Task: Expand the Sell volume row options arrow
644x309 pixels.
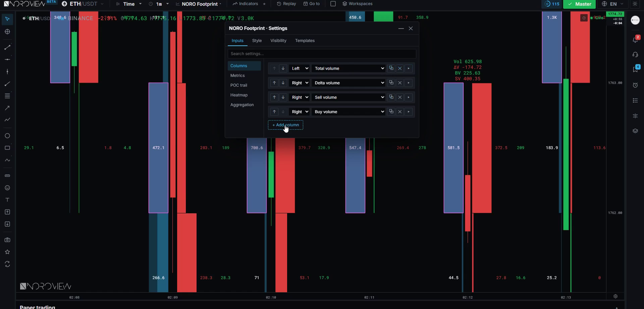Action: tap(409, 97)
